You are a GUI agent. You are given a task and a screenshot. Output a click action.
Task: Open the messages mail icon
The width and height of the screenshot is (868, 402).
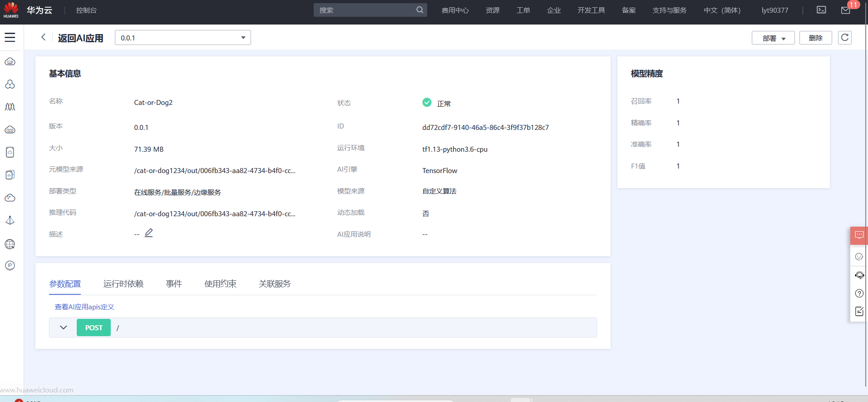pos(845,10)
